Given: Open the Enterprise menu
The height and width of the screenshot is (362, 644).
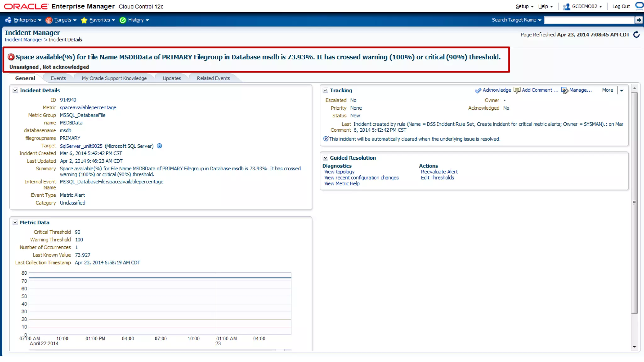Looking at the screenshot, I should point(27,20).
